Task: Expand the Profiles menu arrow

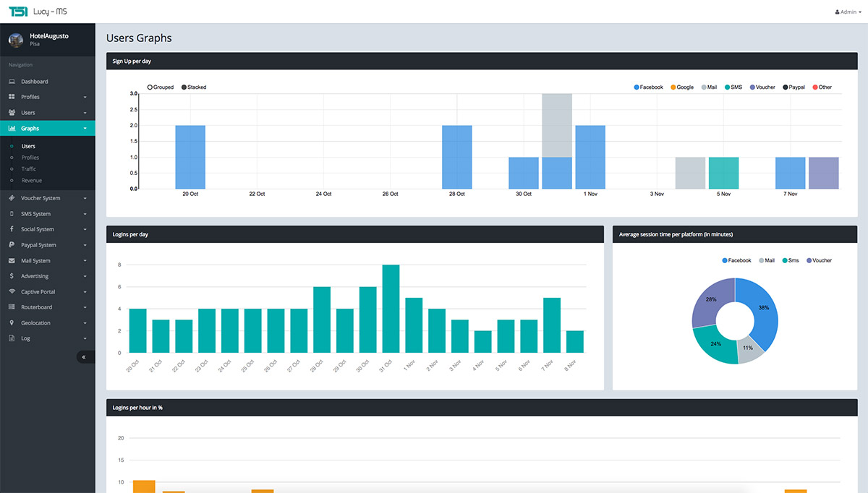Action: pyautogui.click(x=85, y=98)
